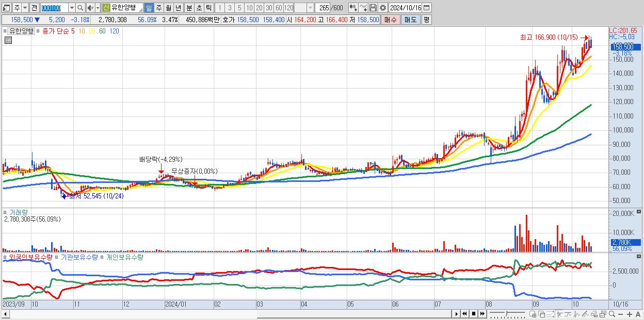Click the fast-forward button in bottom bar
This screenshot has width=644, height=320.
pyautogui.click(x=482, y=314)
